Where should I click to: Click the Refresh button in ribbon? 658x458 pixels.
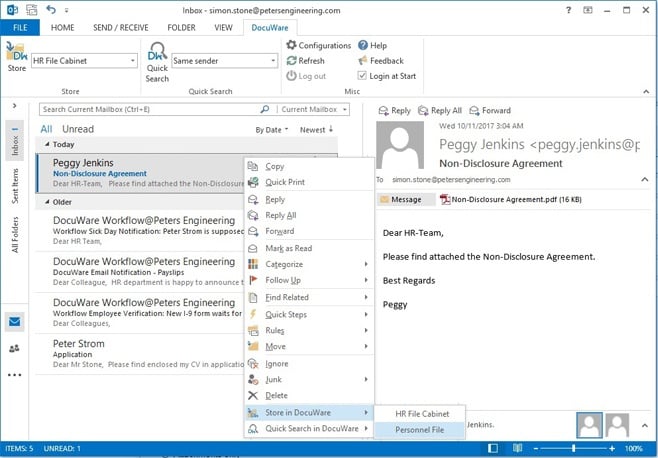(x=304, y=61)
